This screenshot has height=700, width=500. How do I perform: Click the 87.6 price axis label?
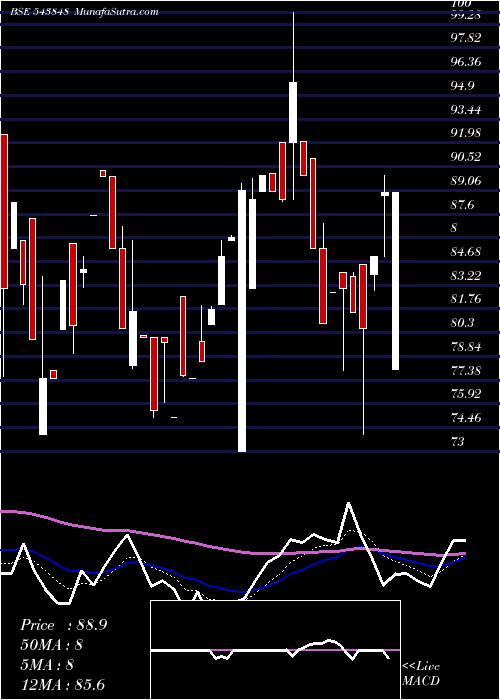[462, 204]
